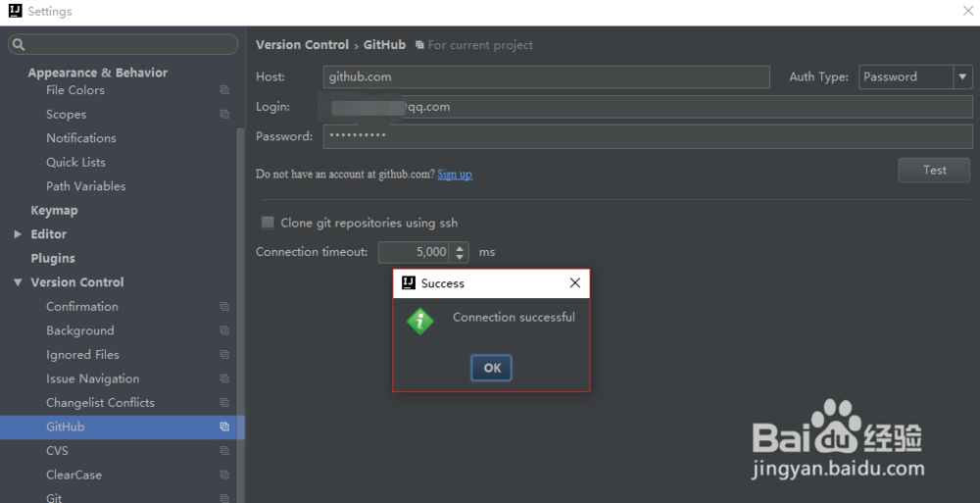Click the Test connection button
Viewport: 980px width, 503px height.
934,171
